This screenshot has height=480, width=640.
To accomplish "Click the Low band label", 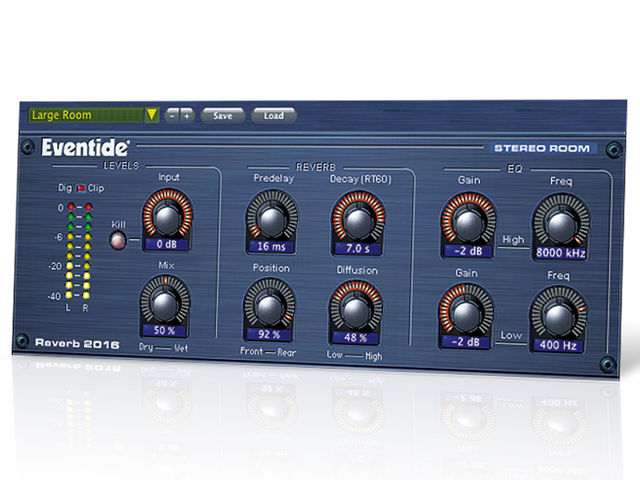I will click(x=511, y=336).
